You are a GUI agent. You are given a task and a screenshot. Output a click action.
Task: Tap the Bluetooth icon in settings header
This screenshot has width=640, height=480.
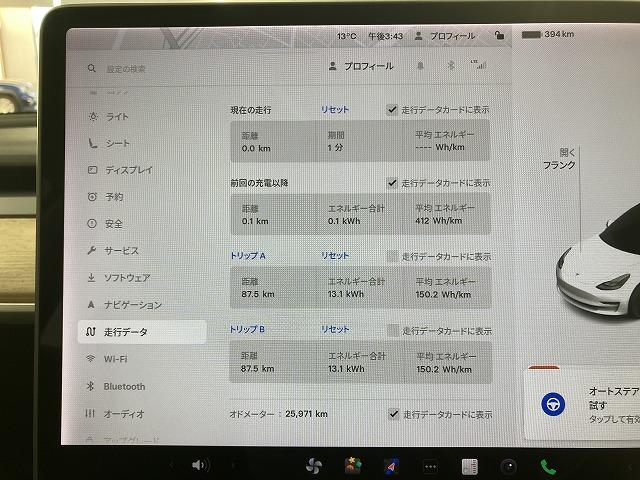pyautogui.click(x=449, y=66)
